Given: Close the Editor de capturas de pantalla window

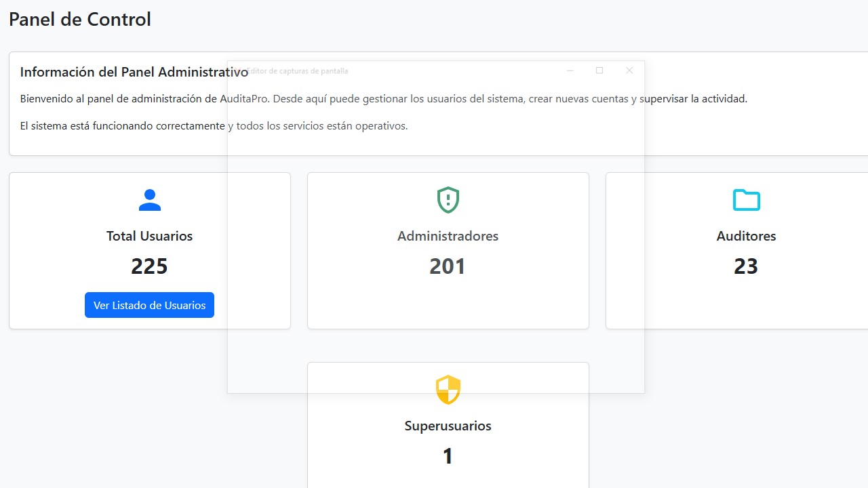Looking at the screenshot, I should 629,70.
